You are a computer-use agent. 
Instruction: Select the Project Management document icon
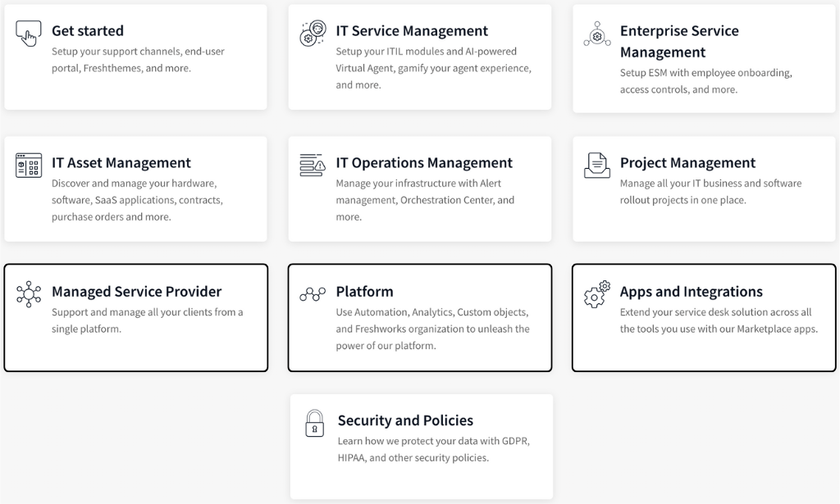(x=596, y=166)
